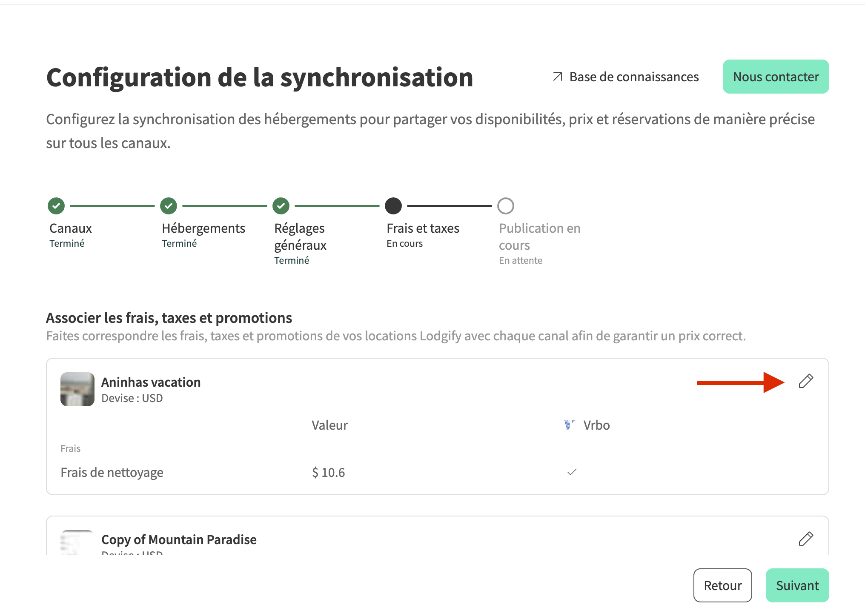
Task: Click the Copy of Mountain Paradise thumbnail
Action: click(77, 542)
